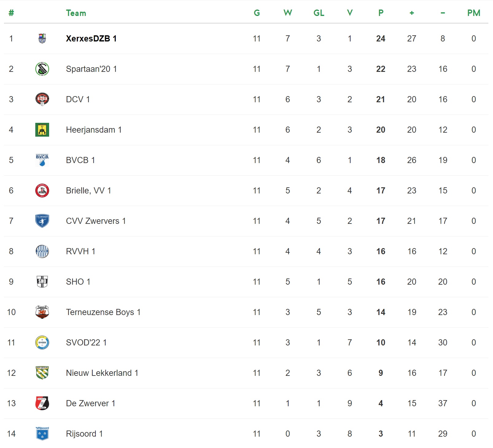Click the Spartaan'20 club crest
The width and height of the screenshot is (493, 448).
point(42,69)
